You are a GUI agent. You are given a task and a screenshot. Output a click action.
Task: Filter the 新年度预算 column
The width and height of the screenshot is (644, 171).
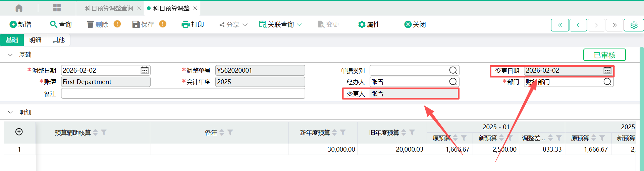click(343, 133)
